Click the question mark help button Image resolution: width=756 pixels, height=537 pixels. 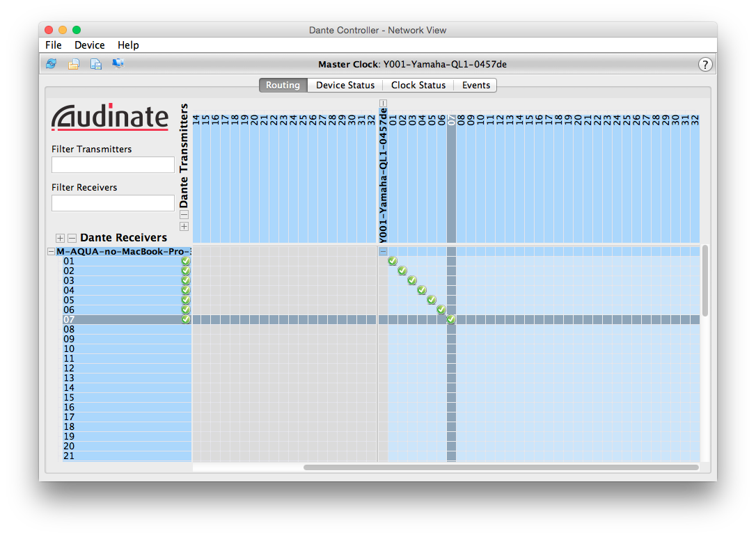click(705, 64)
